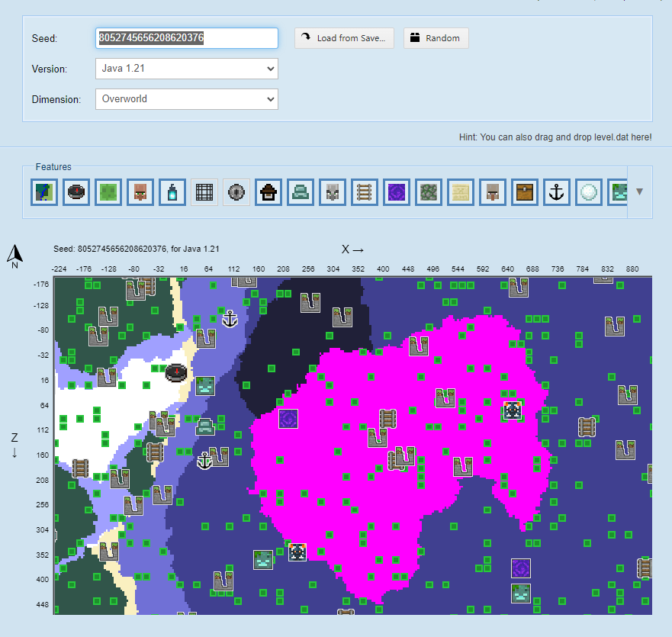Click the brown-hooded villager-face feature icon

coord(493,192)
